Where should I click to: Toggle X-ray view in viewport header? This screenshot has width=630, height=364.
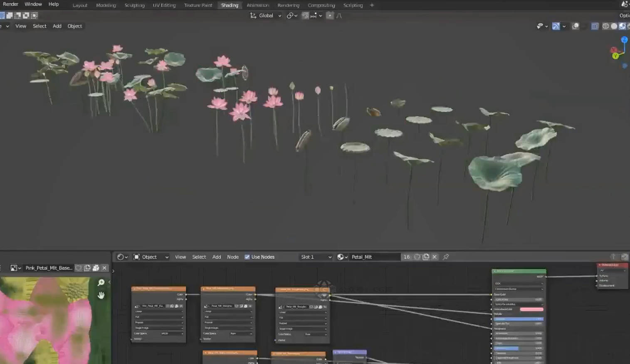(x=595, y=26)
